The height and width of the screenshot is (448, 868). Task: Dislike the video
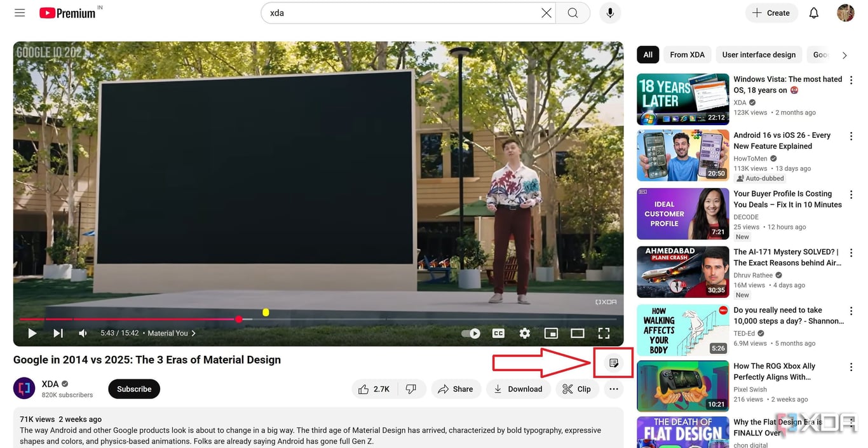pyautogui.click(x=412, y=389)
